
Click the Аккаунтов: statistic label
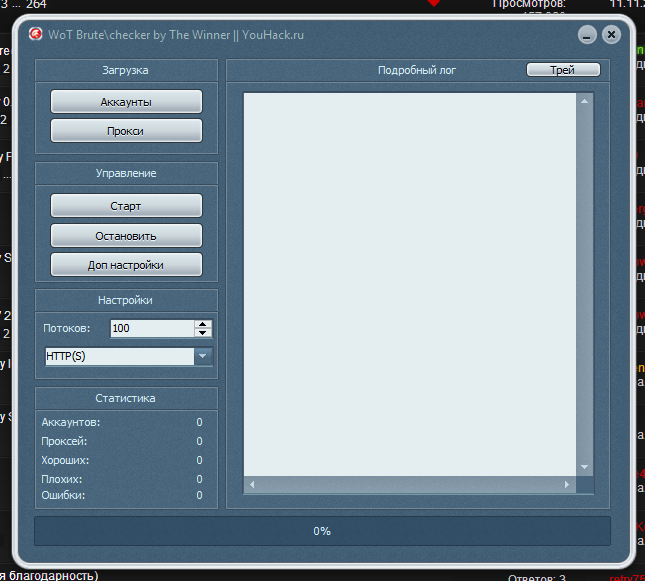tap(71, 423)
